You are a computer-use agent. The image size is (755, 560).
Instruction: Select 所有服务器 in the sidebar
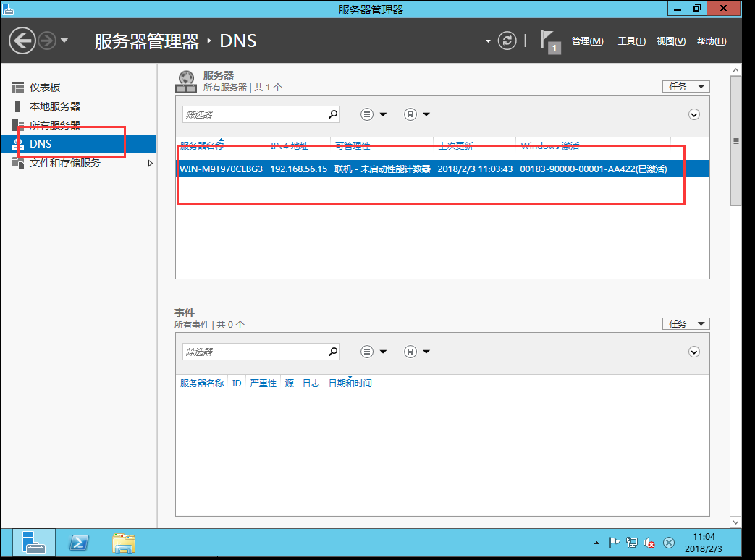(55, 125)
